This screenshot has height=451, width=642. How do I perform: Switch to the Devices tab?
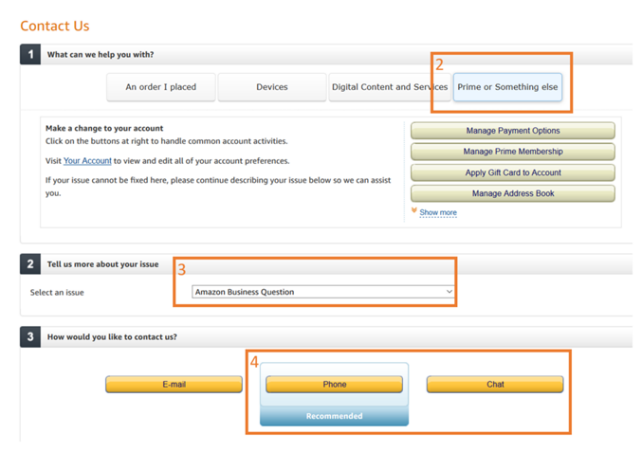coord(272,87)
